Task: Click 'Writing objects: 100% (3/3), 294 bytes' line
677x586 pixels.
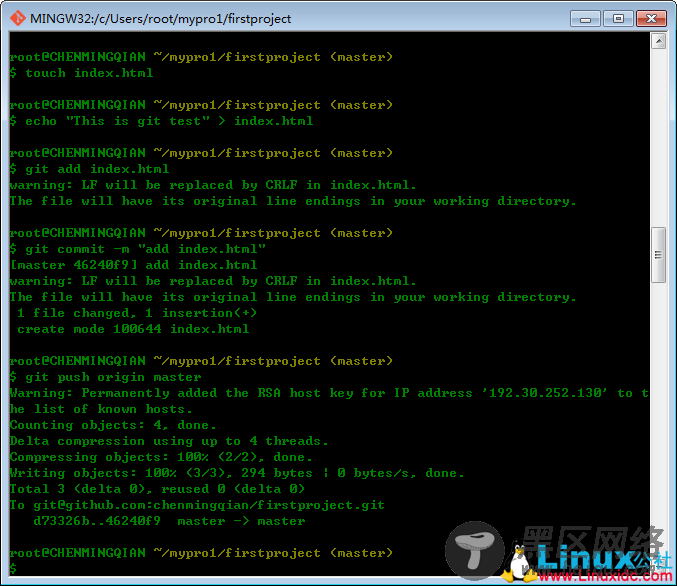Action: (161, 473)
